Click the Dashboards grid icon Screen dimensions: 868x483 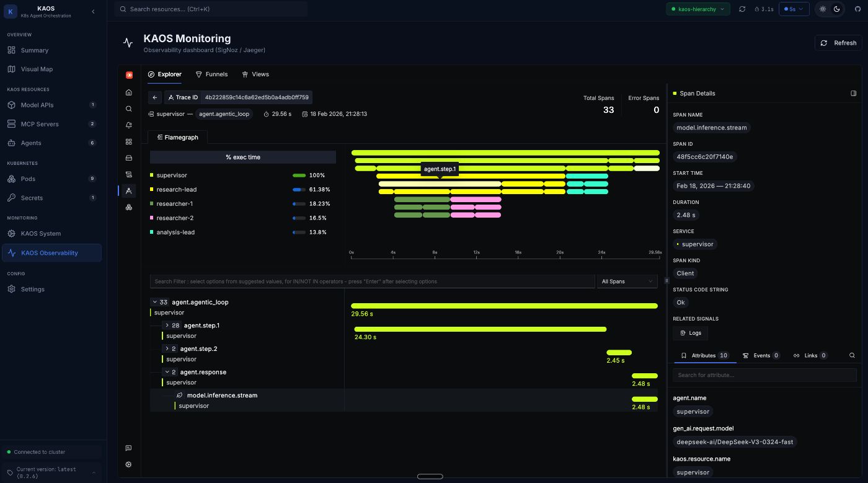pos(128,141)
